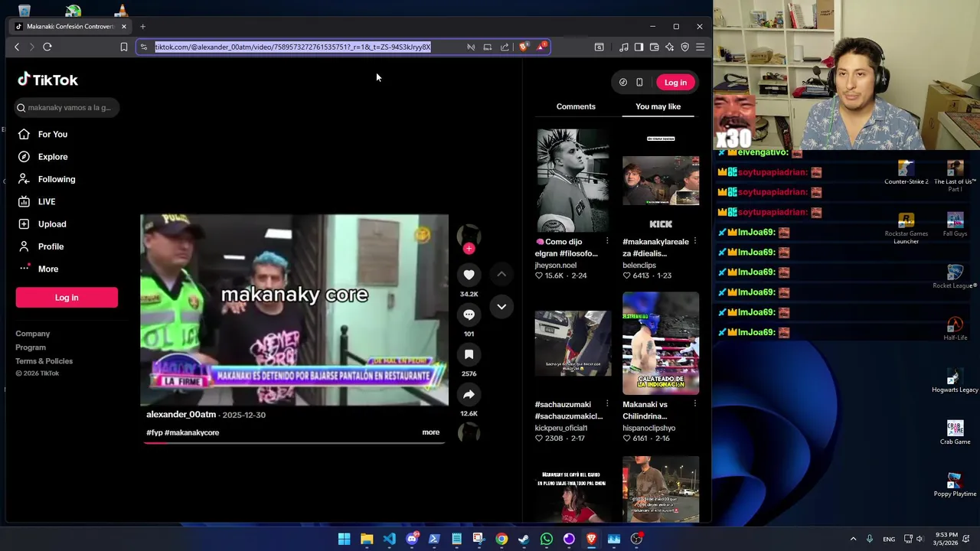Screen dimensions: 980x551
Task: Bookmark this page in browser toolbar
Action: (x=123, y=47)
